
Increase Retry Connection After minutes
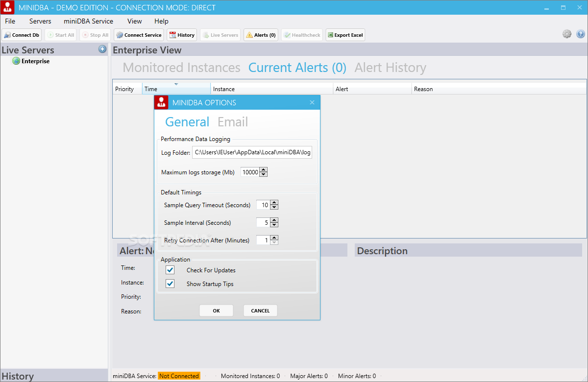(274, 238)
